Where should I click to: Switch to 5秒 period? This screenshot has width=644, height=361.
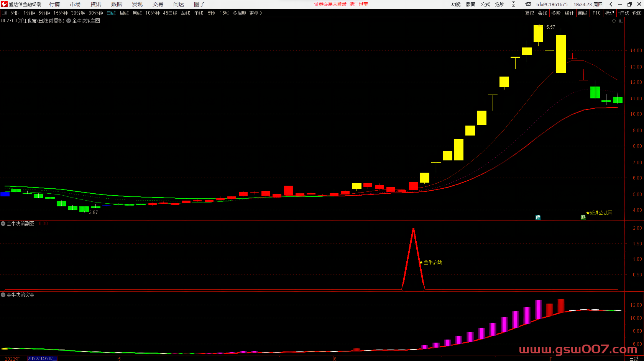tap(211, 13)
